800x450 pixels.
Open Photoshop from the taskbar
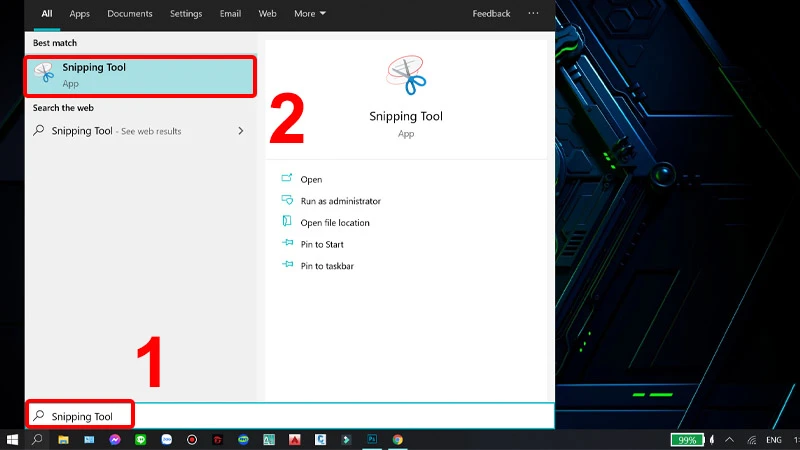tap(372, 439)
